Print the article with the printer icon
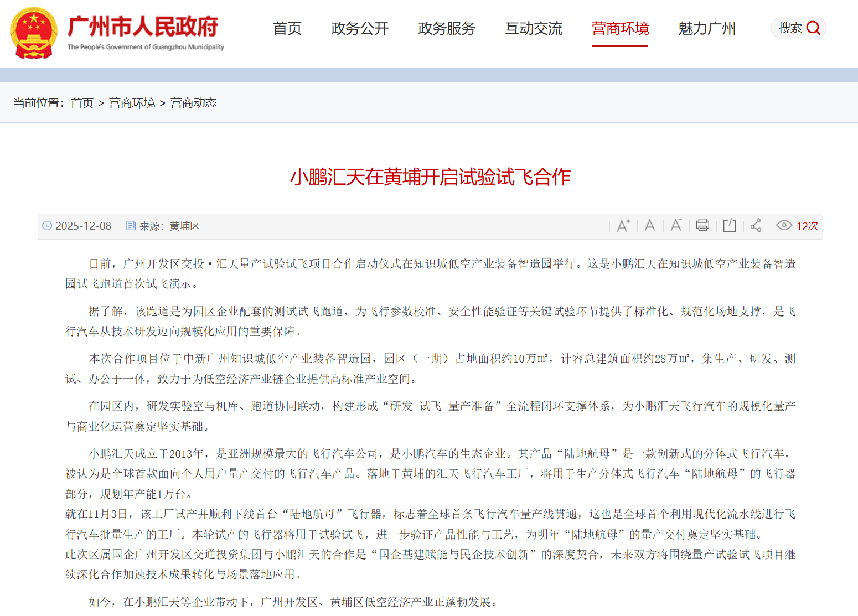 pyautogui.click(x=702, y=225)
